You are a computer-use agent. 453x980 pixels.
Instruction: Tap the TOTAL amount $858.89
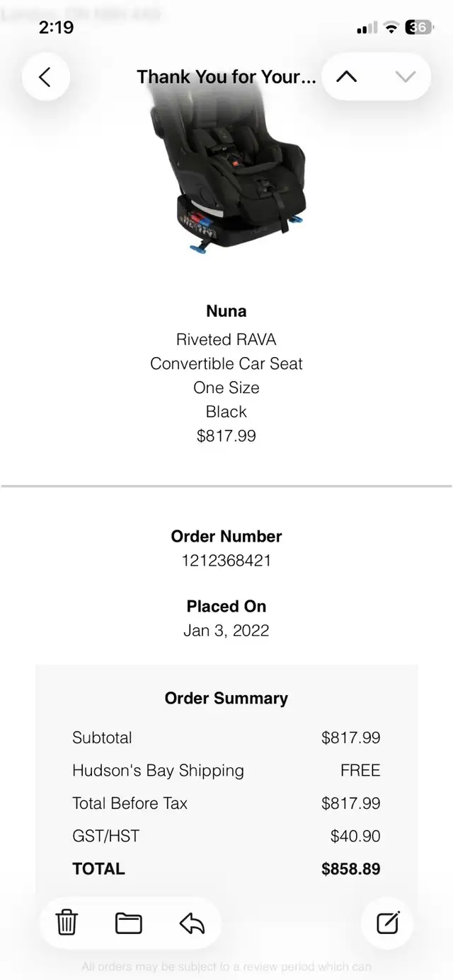pos(351,868)
